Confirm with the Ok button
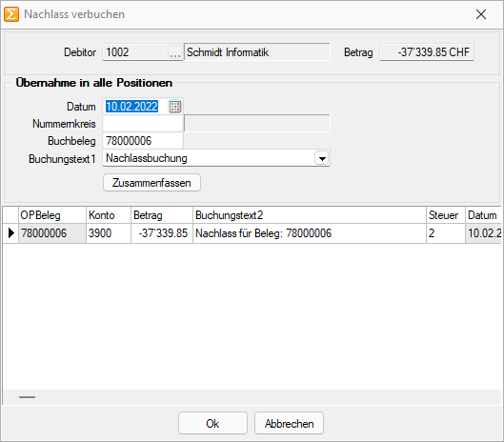 [212, 423]
